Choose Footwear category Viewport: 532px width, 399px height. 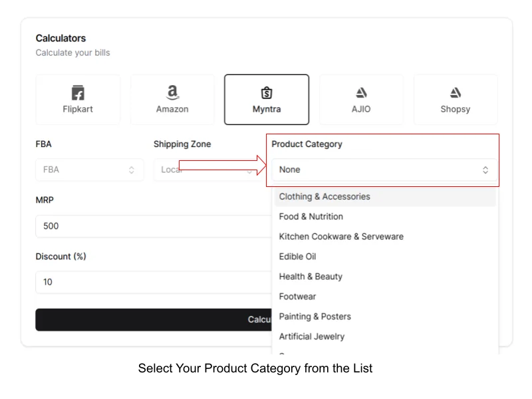385,297
